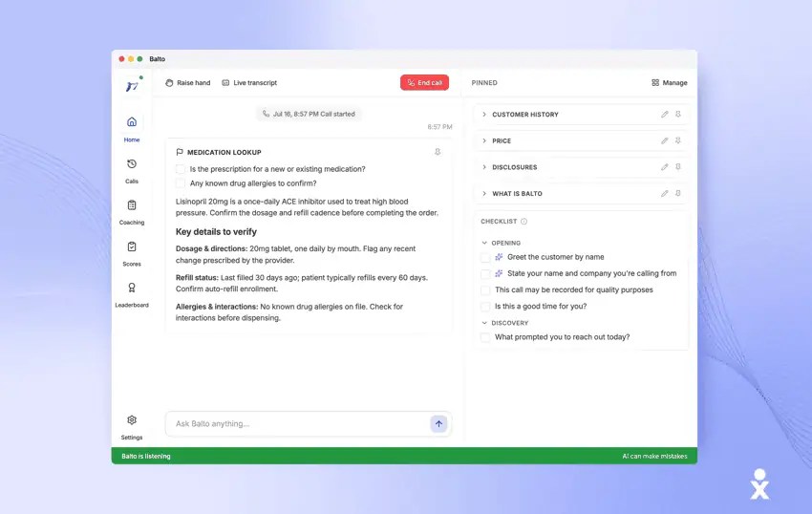812x514 pixels.
Task: Check 'What prompted you to reach out today?'
Action: tap(485, 337)
